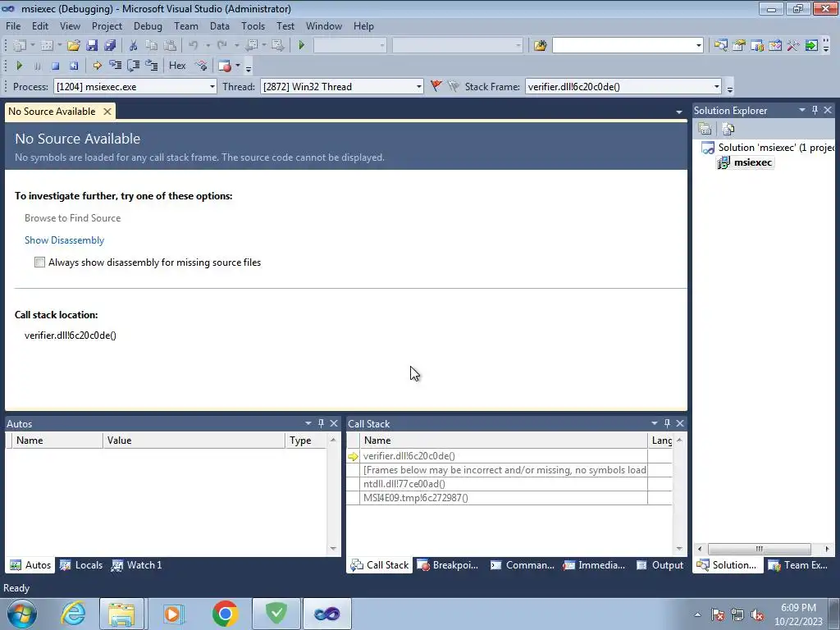The width and height of the screenshot is (840, 630).
Task: Open the Debug menu
Action: (148, 25)
